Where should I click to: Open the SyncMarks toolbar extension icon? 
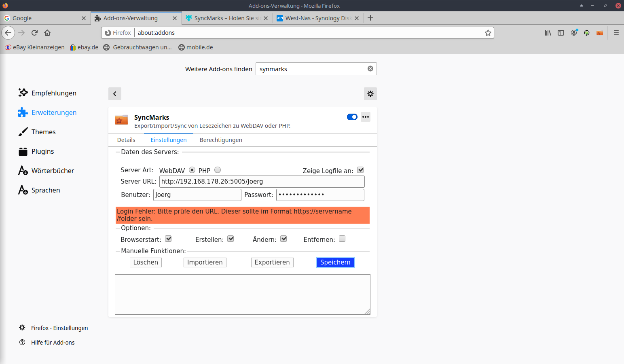coord(600,33)
